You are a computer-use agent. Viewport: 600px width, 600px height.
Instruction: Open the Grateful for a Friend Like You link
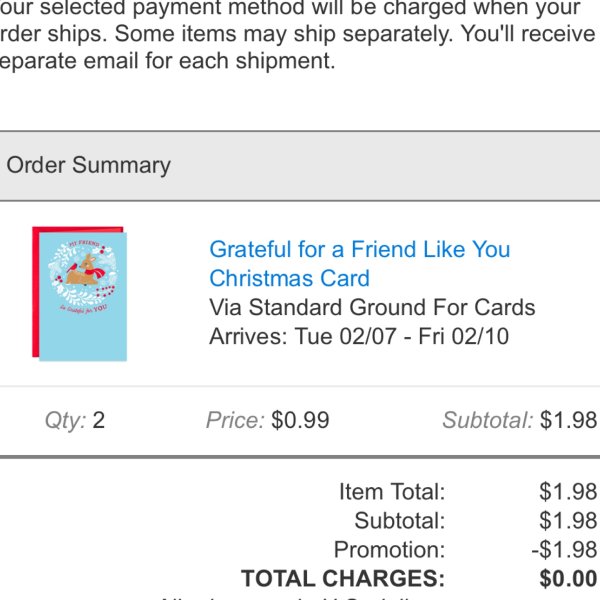[360, 249]
